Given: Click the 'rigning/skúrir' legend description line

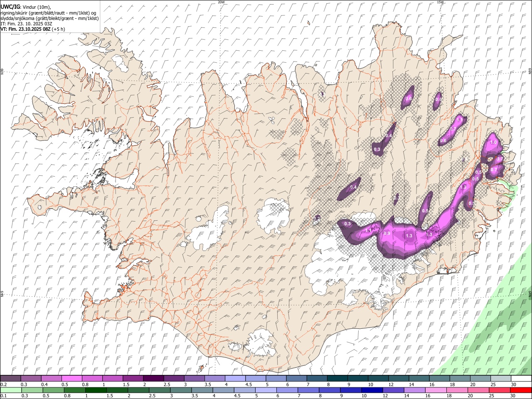Looking at the screenshot, I should [x=48, y=13].
